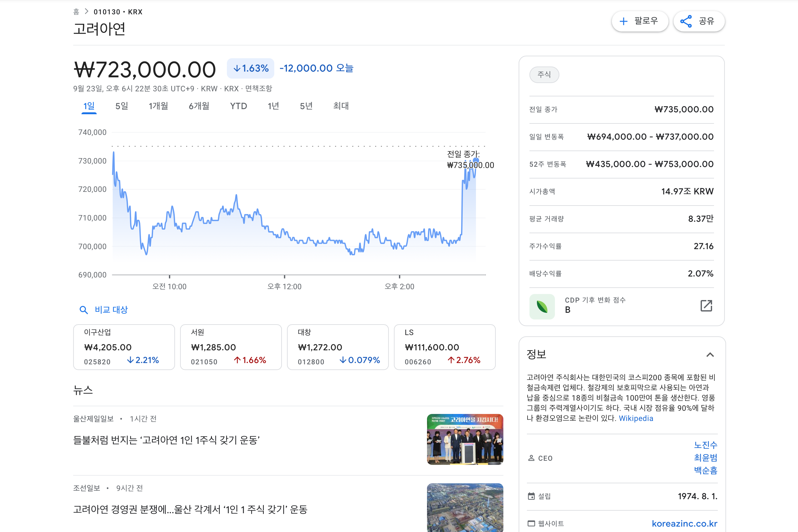The height and width of the screenshot is (532, 798).
Task: Click the 주식 chip
Action: 544,74
